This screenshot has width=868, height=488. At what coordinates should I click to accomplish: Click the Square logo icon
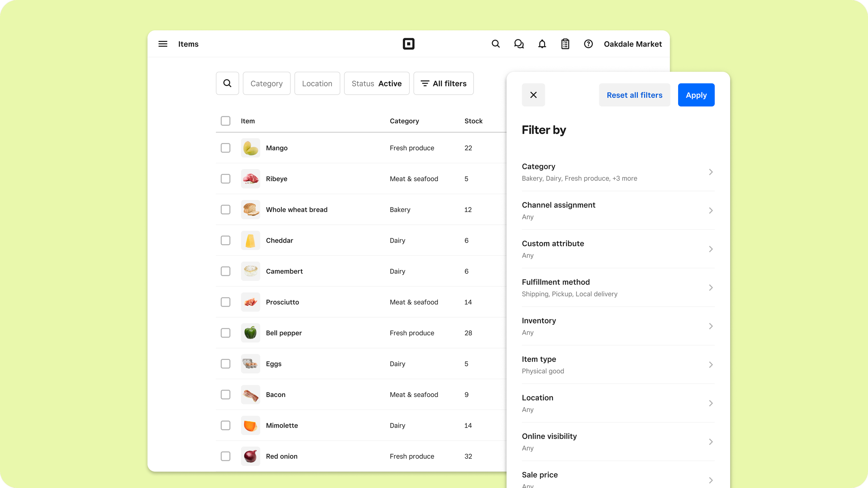coord(408,44)
